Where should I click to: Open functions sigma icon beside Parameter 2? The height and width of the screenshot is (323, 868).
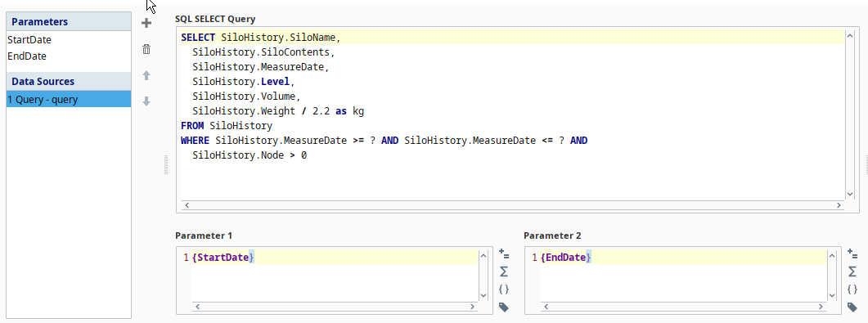pos(852,271)
